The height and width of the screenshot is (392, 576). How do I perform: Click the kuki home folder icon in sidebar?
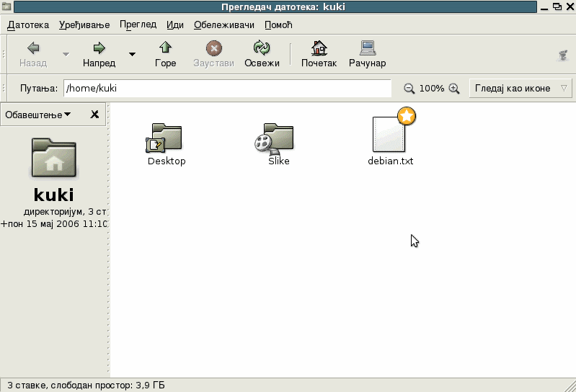[54, 158]
